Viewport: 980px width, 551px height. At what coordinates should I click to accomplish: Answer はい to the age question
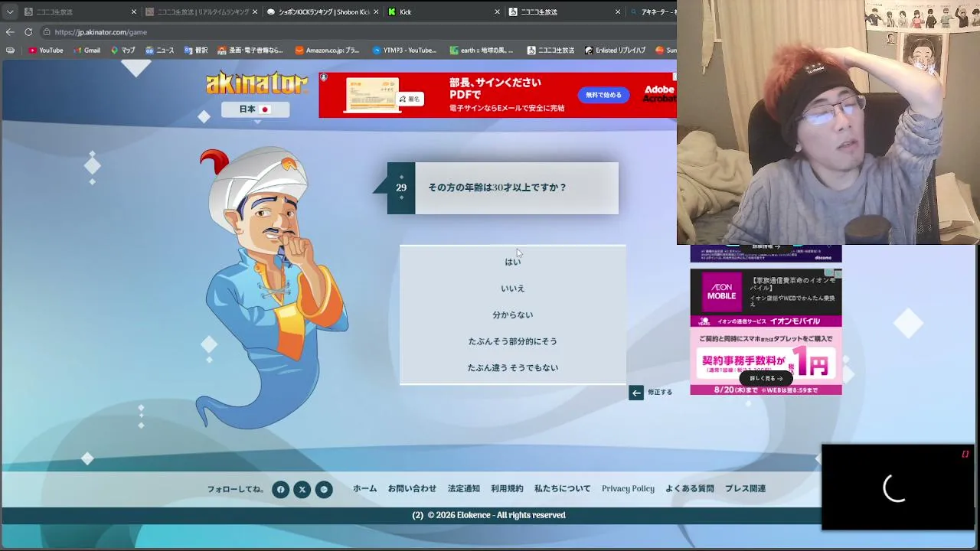click(x=513, y=262)
